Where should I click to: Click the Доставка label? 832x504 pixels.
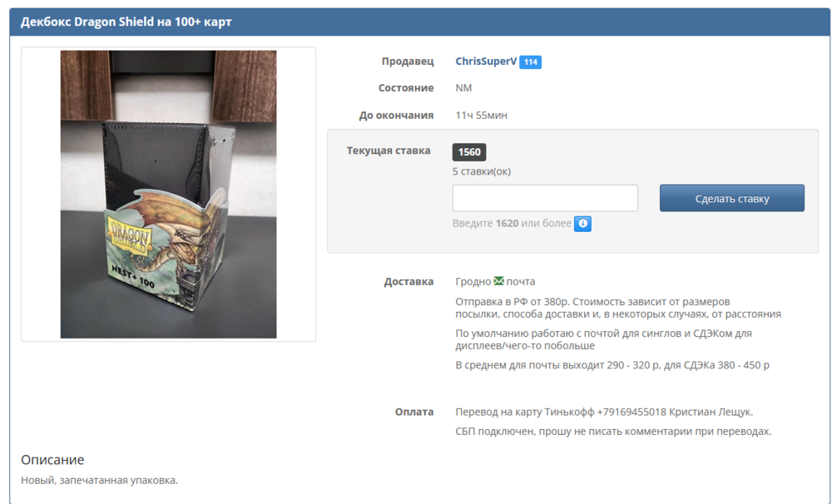pos(409,282)
